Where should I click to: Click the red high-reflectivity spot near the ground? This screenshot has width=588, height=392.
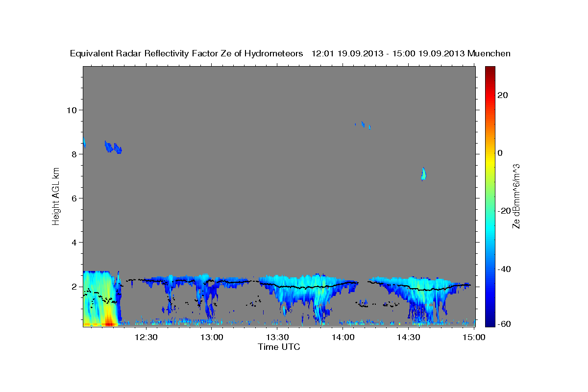coord(109,322)
